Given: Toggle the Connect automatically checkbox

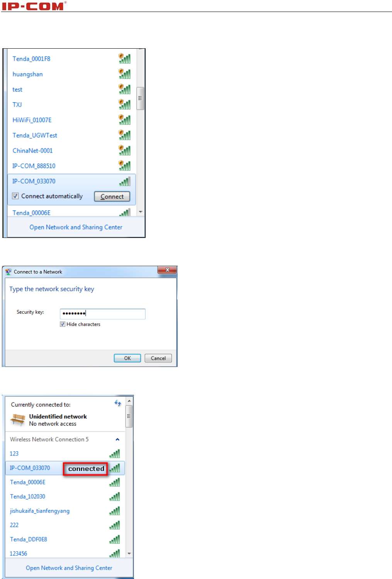Looking at the screenshot, I should click(15, 196).
